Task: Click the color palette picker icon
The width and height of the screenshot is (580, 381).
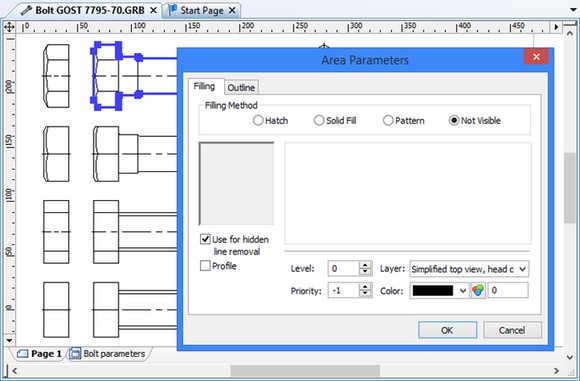Action: click(x=478, y=290)
